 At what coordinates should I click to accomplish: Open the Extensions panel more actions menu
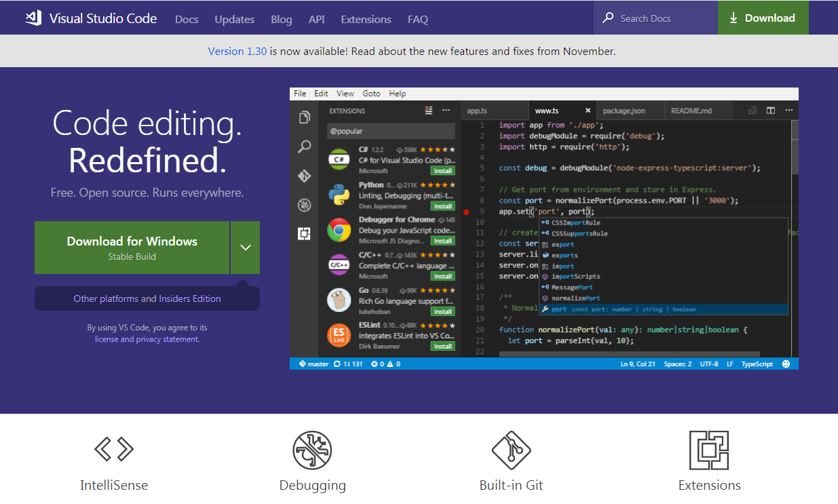[x=446, y=110]
